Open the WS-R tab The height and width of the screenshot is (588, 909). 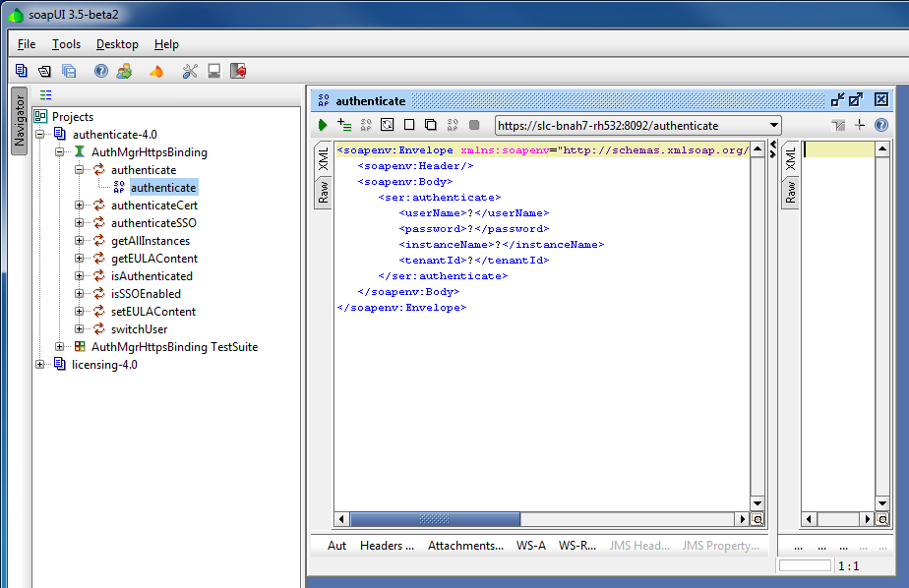(576, 546)
